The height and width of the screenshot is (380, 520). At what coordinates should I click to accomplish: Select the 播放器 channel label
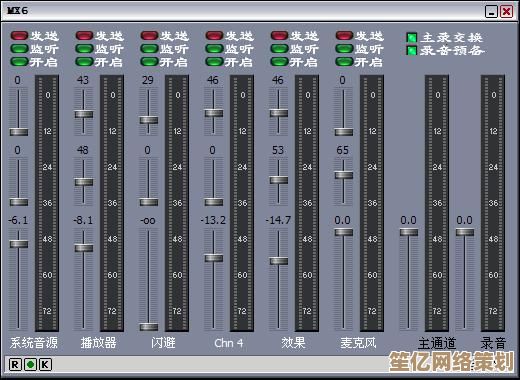tap(98, 343)
